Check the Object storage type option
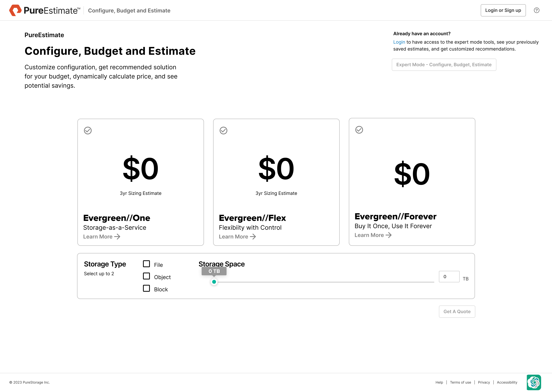552x392 pixels. pyautogui.click(x=146, y=276)
